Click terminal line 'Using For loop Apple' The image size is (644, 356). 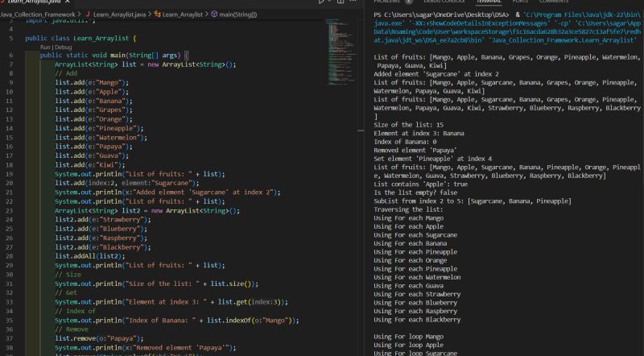408,345
